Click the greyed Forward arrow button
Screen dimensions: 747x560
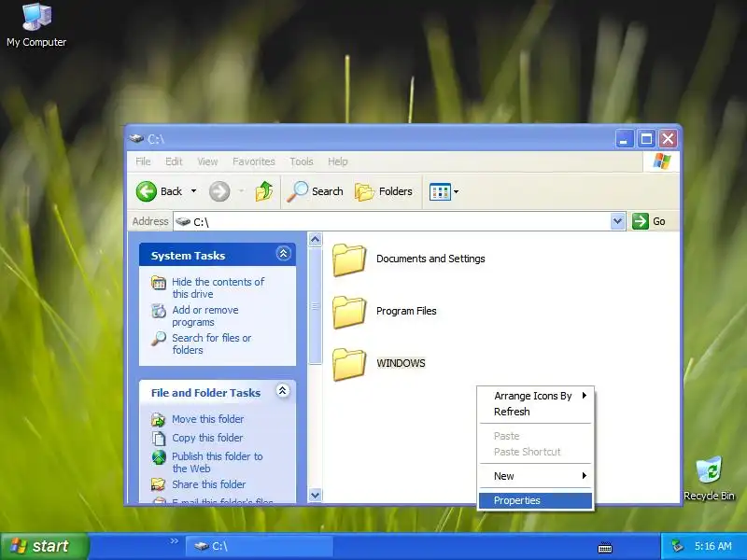219,191
